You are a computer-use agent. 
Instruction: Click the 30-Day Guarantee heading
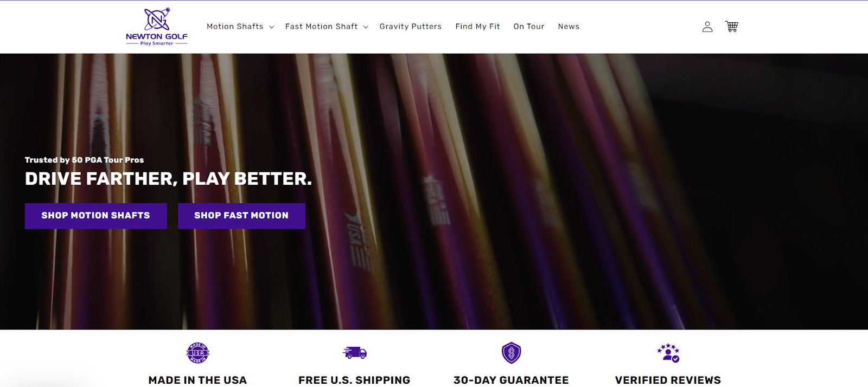(511, 380)
